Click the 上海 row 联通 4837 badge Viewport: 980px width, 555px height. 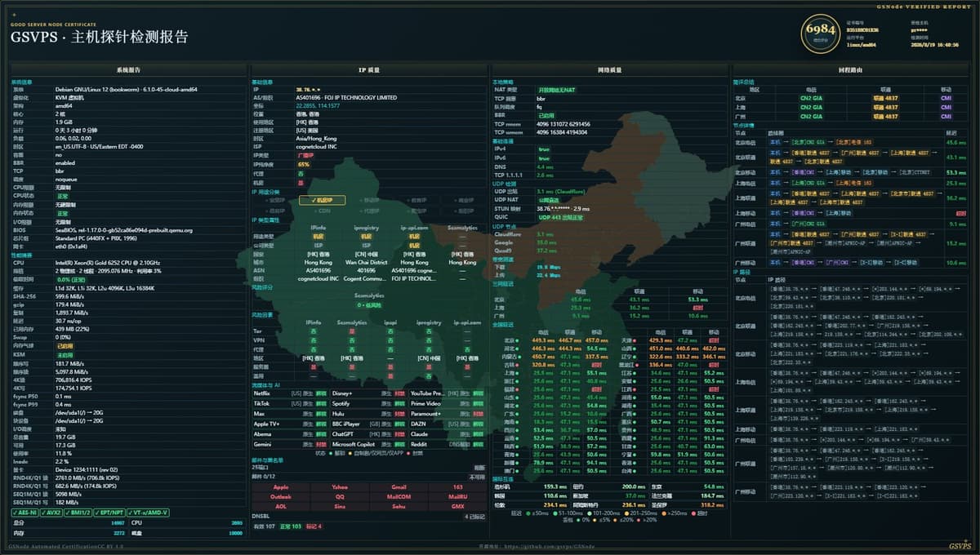[x=884, y=107]
